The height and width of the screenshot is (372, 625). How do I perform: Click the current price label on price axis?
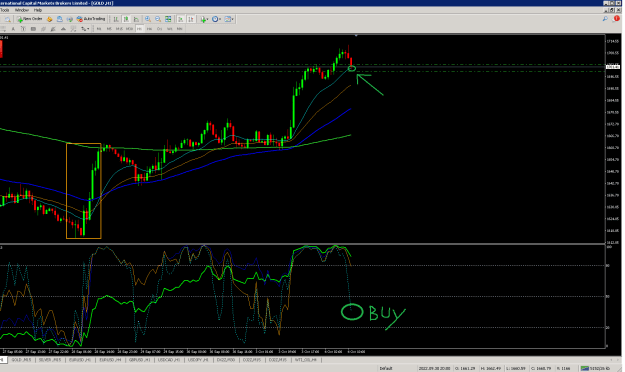point(613,67)
